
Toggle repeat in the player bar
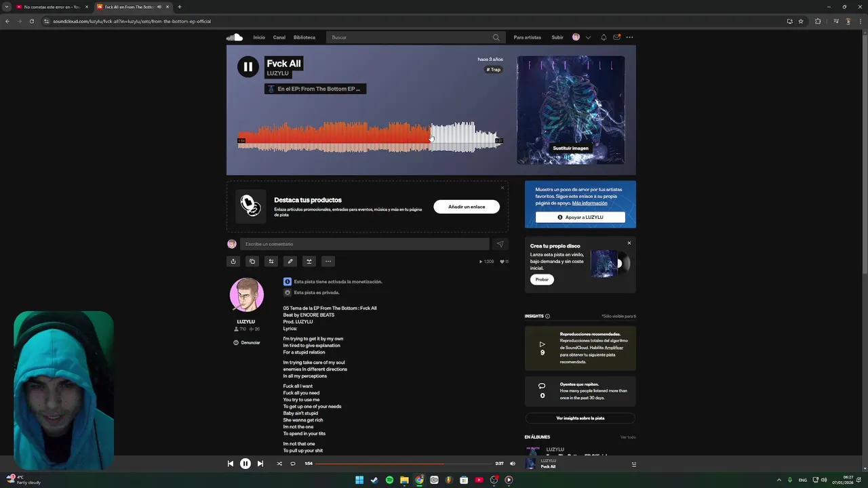coord(293,464)
